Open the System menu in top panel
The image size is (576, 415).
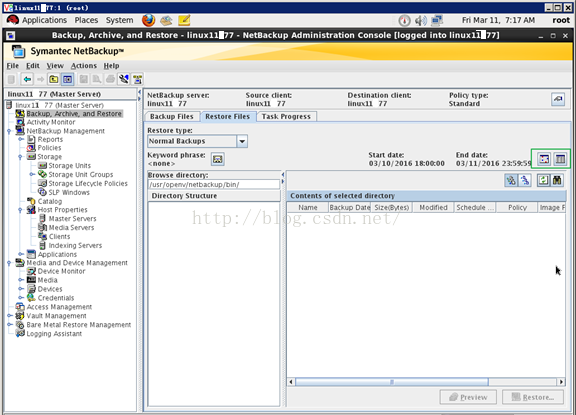119,20
